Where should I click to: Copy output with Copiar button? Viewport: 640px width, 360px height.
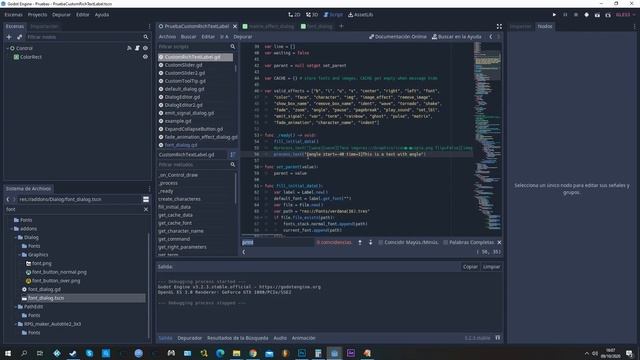pyautogui.click(x=470, y=267)
